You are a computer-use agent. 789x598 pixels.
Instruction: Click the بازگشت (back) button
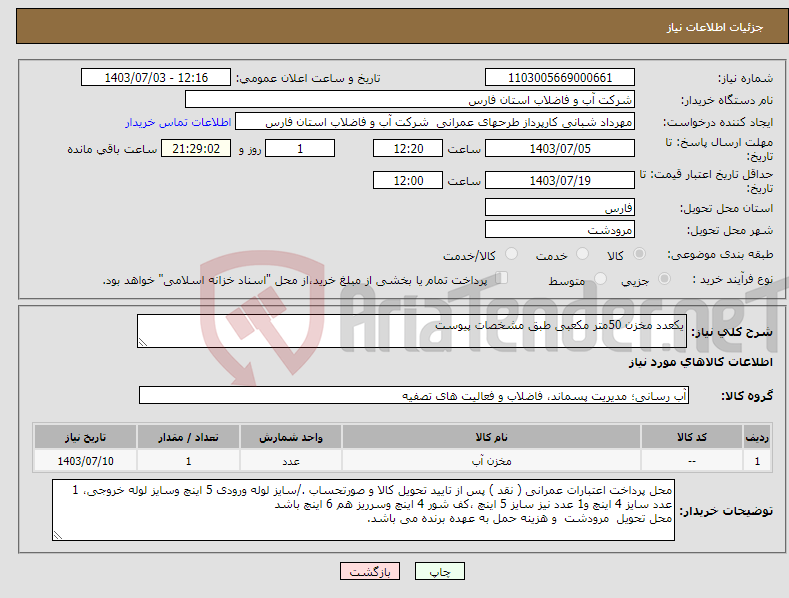coord(370,571)
